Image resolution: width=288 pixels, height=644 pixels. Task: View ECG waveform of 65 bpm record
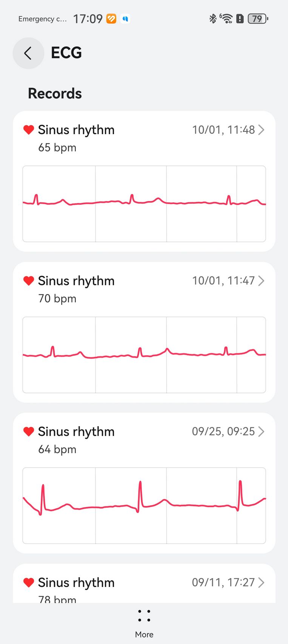click(144, 204)
